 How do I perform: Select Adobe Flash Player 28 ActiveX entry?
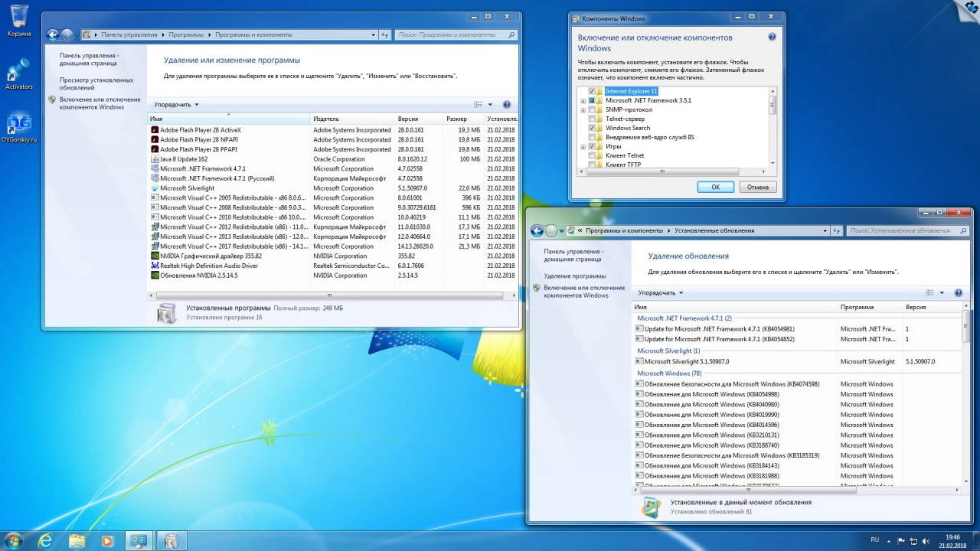[x=334, y=130]
